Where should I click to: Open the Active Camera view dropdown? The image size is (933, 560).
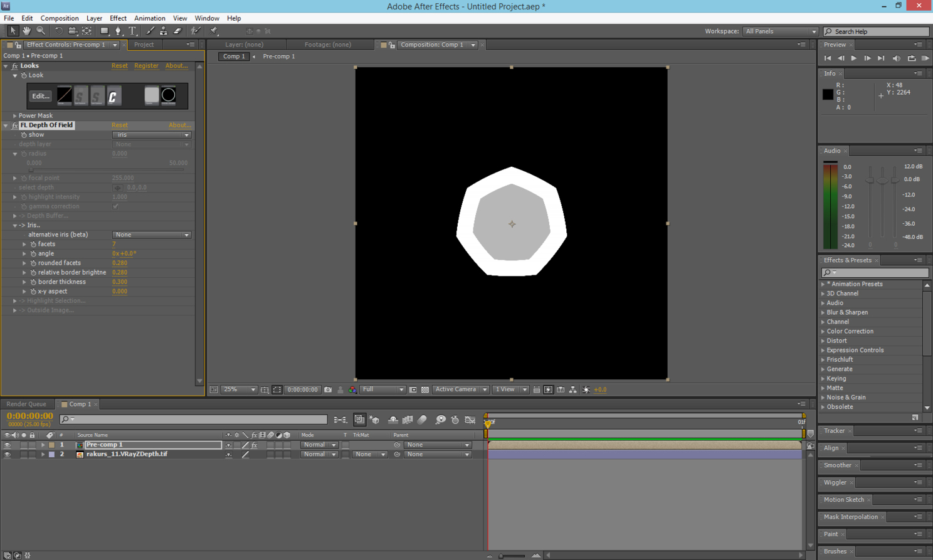[460, 389]
